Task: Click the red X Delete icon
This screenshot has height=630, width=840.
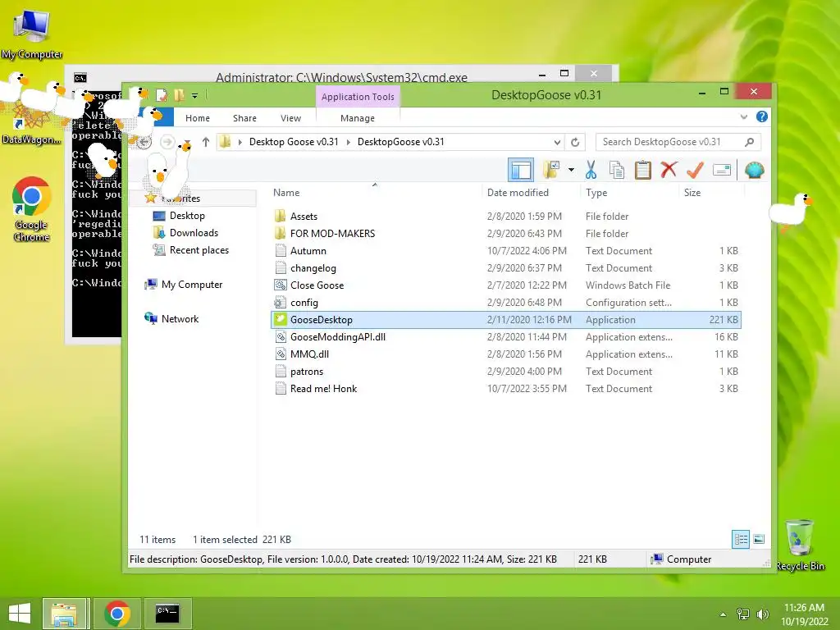Action: [668, 171]
